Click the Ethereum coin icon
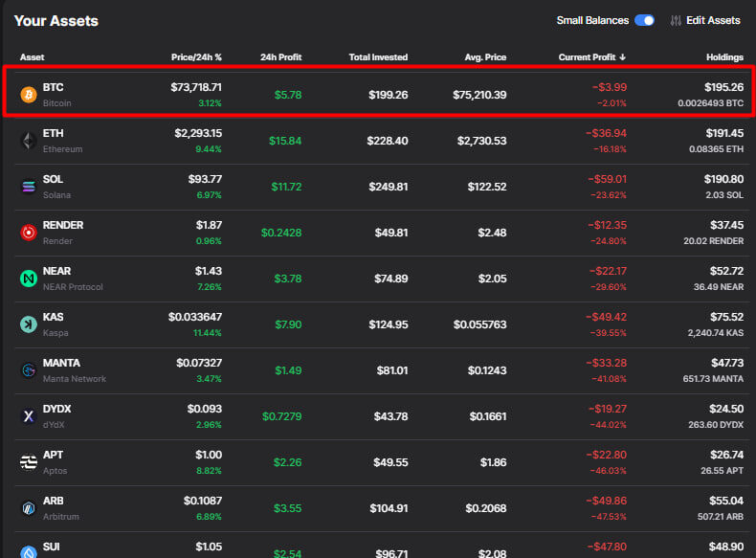Image resolution: width=756 pixels, height=558 pixels. pyautogui.click(x=29, y=141)
